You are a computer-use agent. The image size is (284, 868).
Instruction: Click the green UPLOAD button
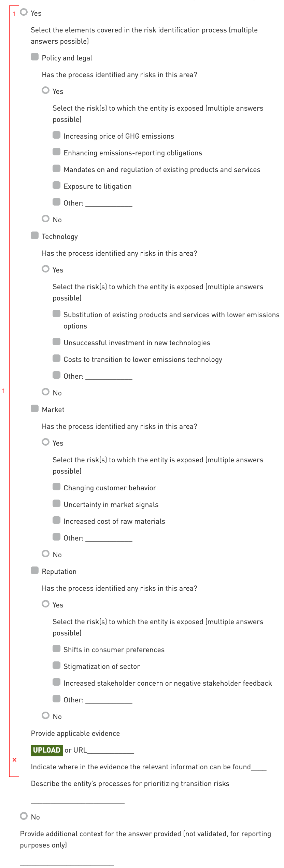[x=46, y=750]
